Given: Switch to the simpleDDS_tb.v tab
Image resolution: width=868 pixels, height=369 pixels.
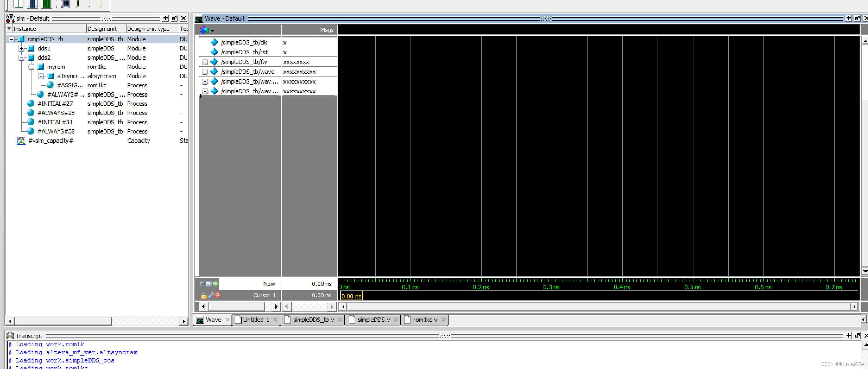Looking at the screenshot, I should click(x=313, y=320).
